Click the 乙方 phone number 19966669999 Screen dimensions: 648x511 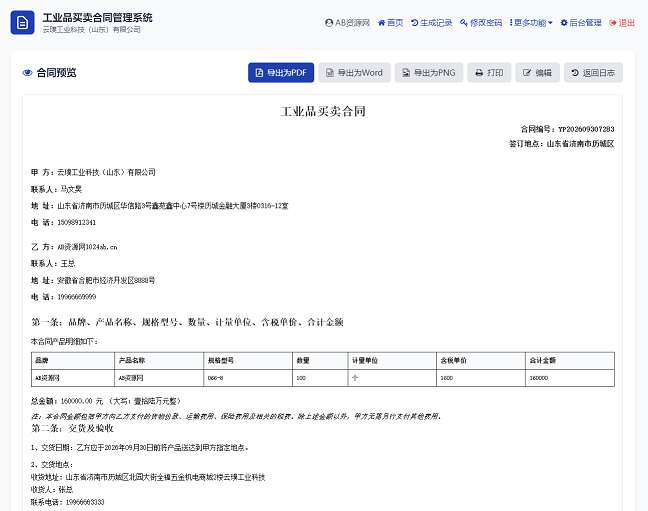coord(76,297)
